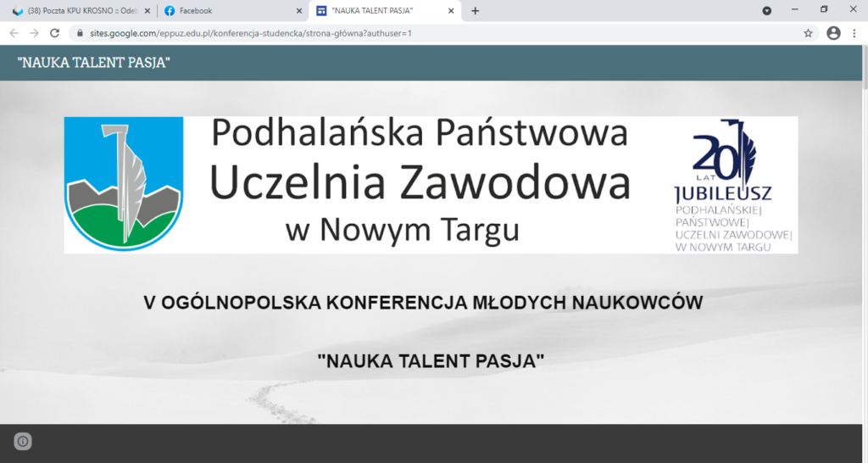This screenshot has height=463, width=868.
Task: Click the Google Sites tab favicon
Action: pyautogui.click(x=321, y=10)
